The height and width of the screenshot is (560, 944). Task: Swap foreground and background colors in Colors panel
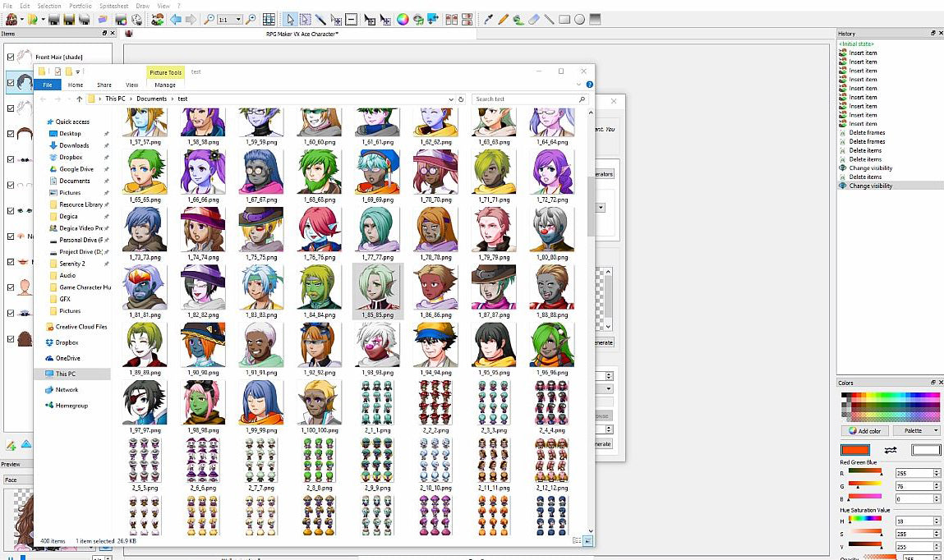click(x=891, y=449)
